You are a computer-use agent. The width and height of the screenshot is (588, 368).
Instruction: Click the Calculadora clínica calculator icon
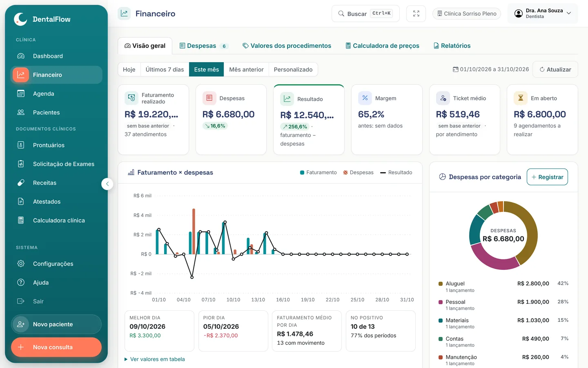pos(21,220)
